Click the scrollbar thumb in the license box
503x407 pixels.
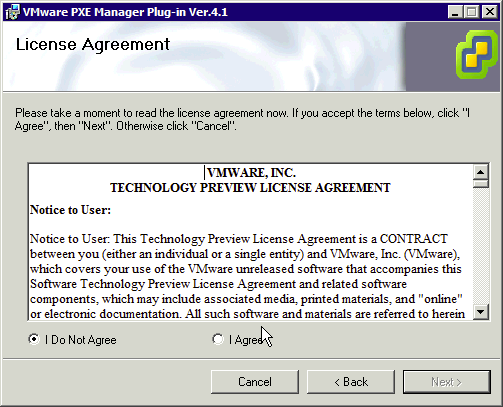(x=481, y=184)
